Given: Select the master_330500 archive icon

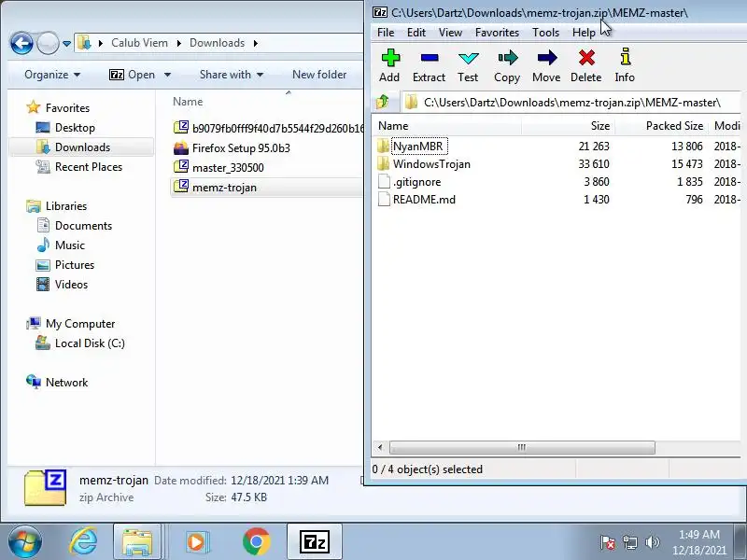Looking at the screenshot, I should [x=181, y=167].
